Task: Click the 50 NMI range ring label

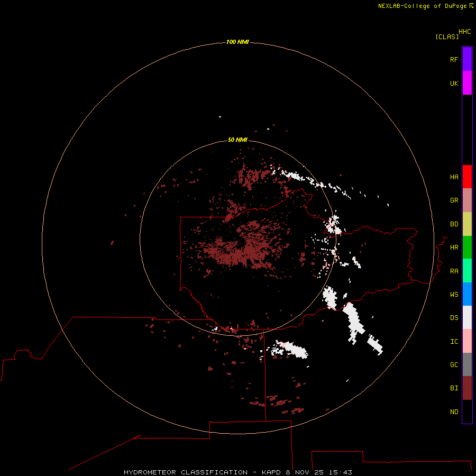Action: point(237,140)
